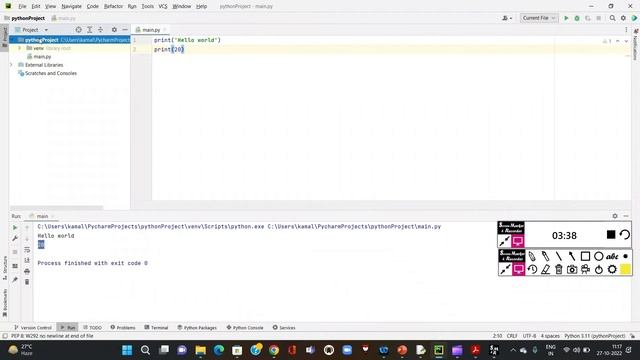The image size is (640, 360).
Task: Open Python 3.11 interpreter selector in status bar
Action: coord(595,336)
